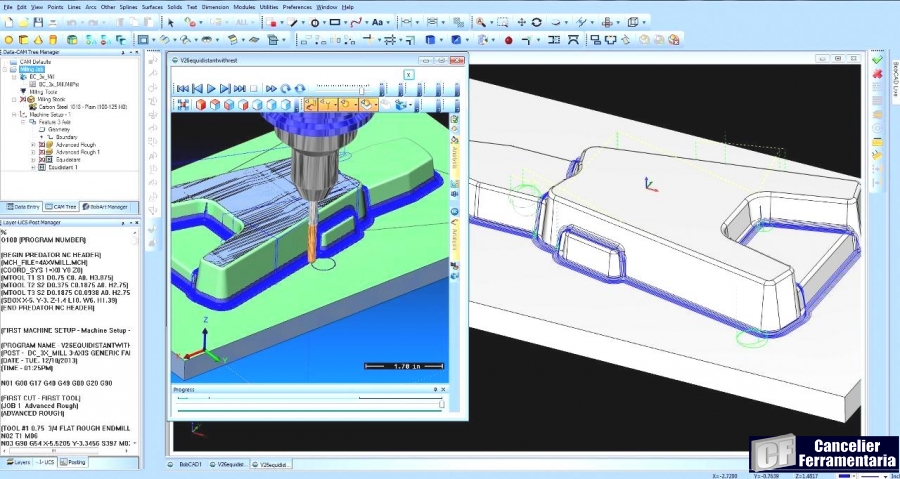Toggle the toolpath display icon in simulation
This screenshot has width=900, height=479.
310,104
